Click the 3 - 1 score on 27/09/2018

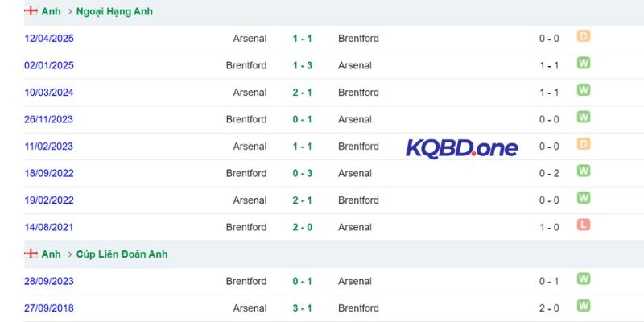pyautogui.click(x=302, y=308)
